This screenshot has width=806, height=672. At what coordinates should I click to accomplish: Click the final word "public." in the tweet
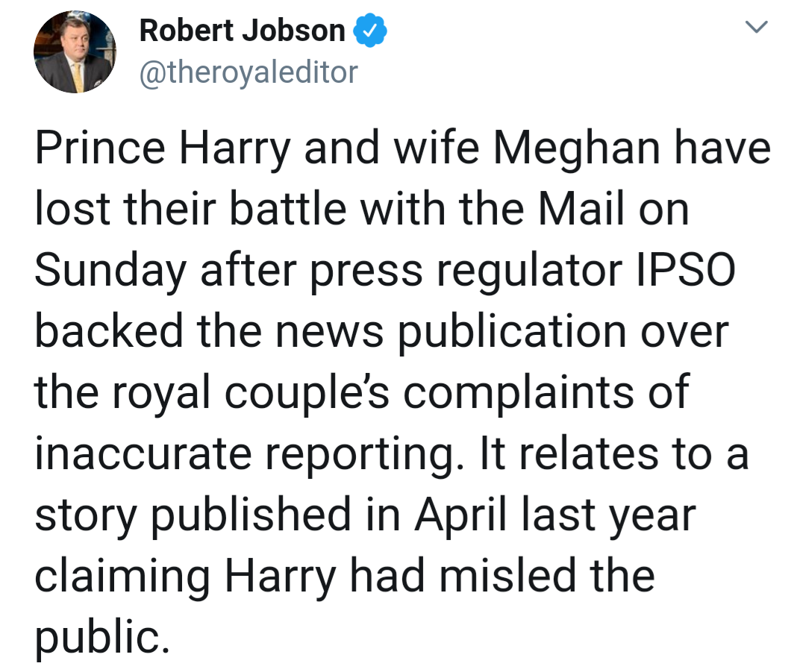tap(97, 638)
